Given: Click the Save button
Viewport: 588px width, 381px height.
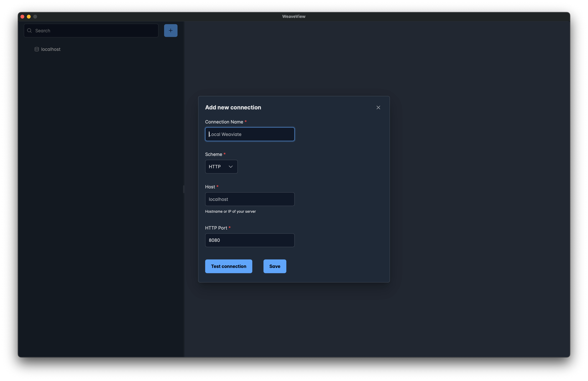Looking at the screenshot, I should 275,266.
